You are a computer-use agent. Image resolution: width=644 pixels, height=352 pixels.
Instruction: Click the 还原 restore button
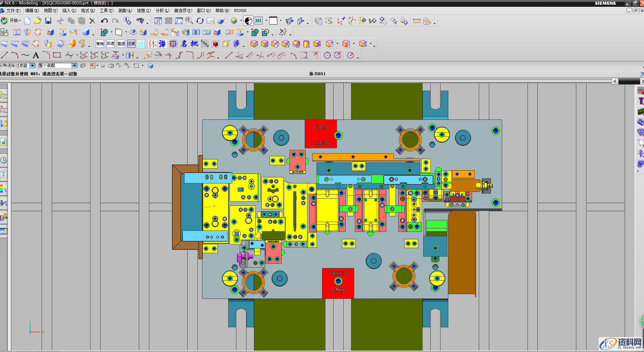(131, 44)
